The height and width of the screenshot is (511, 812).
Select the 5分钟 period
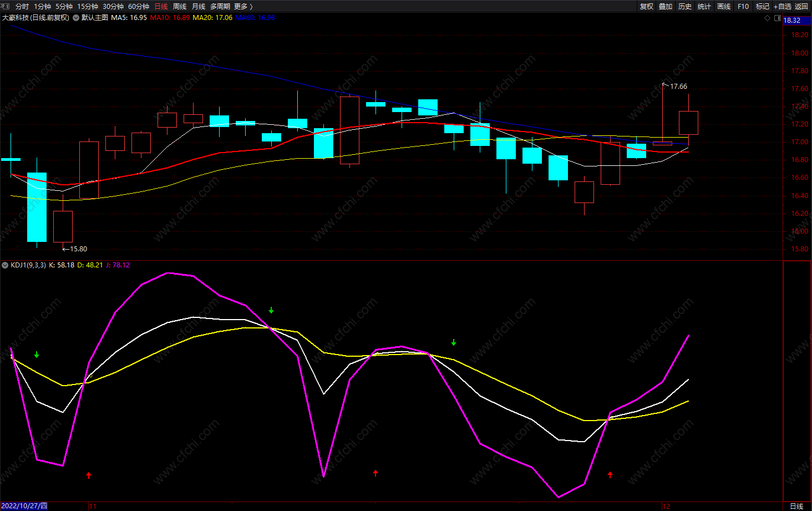(x=64, y=6)
